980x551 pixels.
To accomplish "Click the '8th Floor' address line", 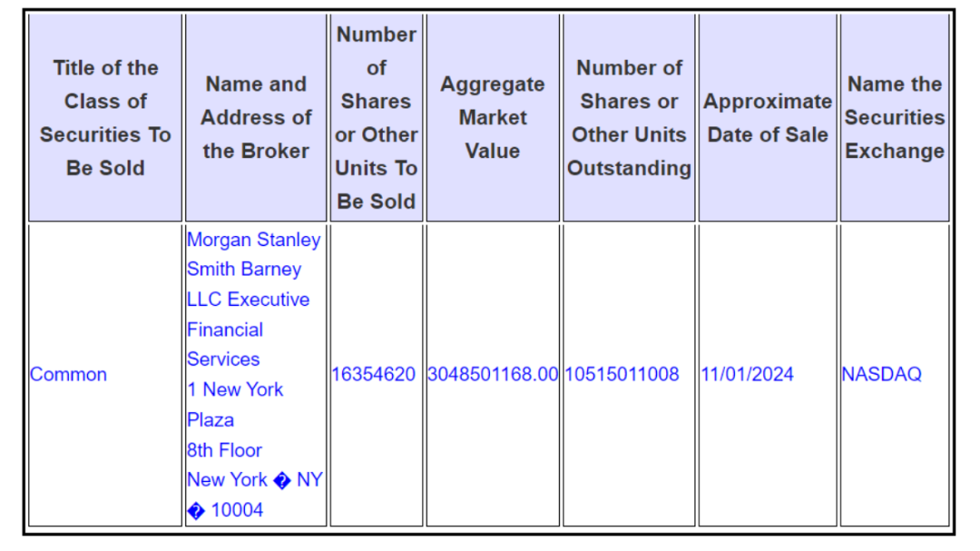I will pos(224,450).
